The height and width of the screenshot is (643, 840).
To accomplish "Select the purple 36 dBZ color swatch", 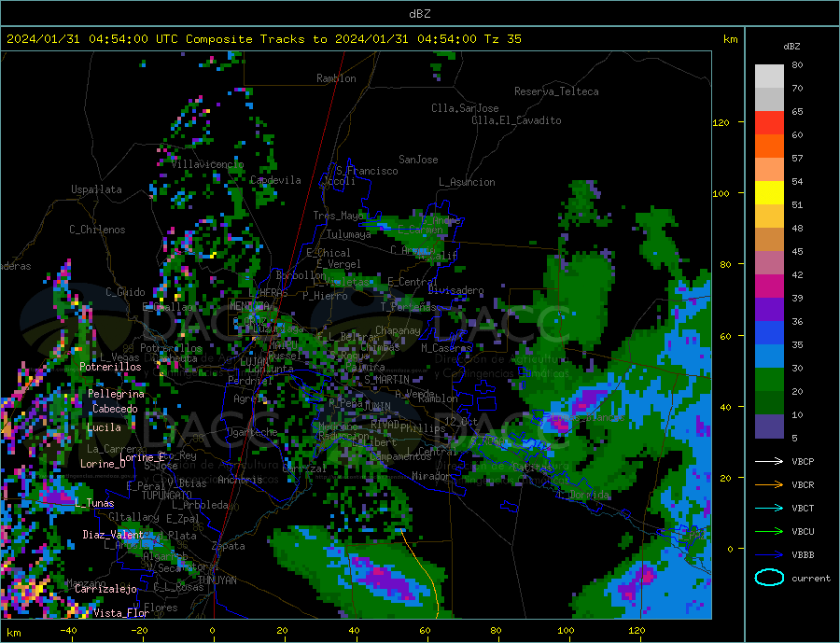I will [x=769, y=310].
